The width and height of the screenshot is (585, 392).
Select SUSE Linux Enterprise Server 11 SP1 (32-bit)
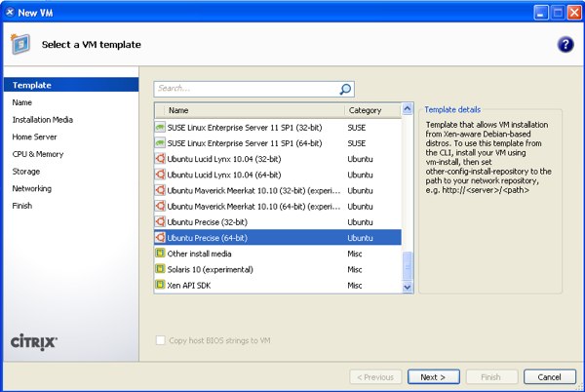(278, 127)
